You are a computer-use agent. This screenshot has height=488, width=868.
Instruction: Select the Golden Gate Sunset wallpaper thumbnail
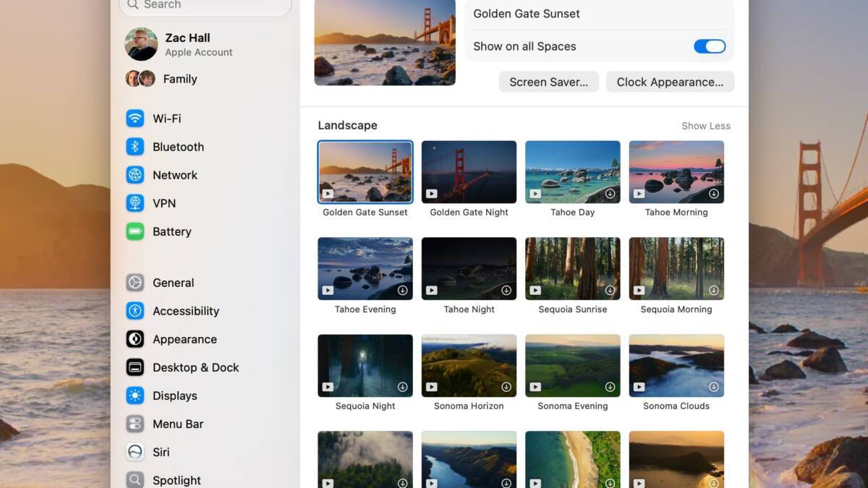tap(365, 172)
